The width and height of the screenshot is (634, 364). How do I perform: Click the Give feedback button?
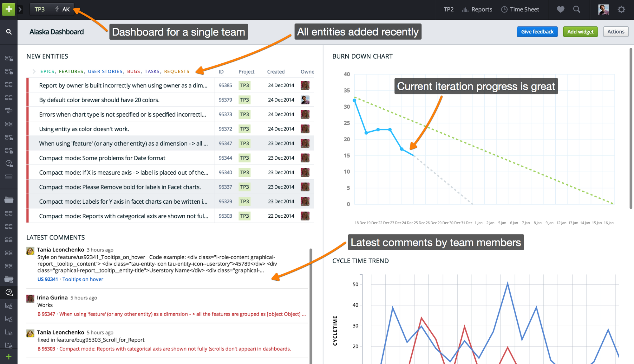537,32
